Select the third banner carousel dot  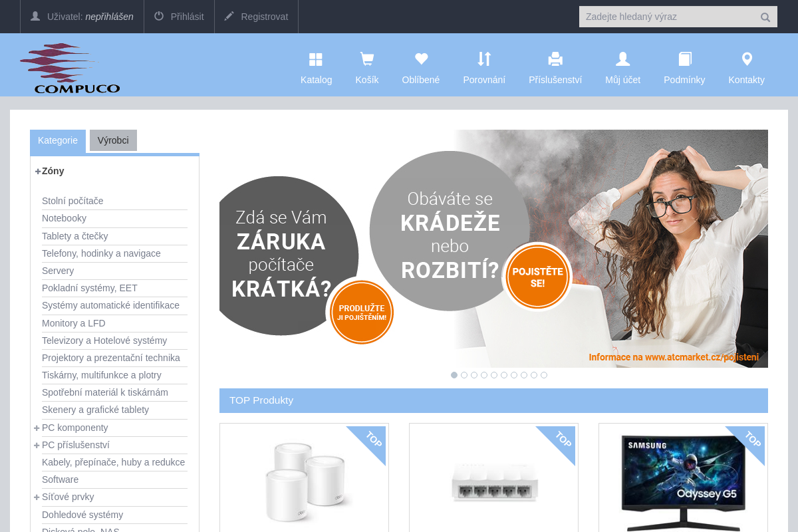point(474,375)
